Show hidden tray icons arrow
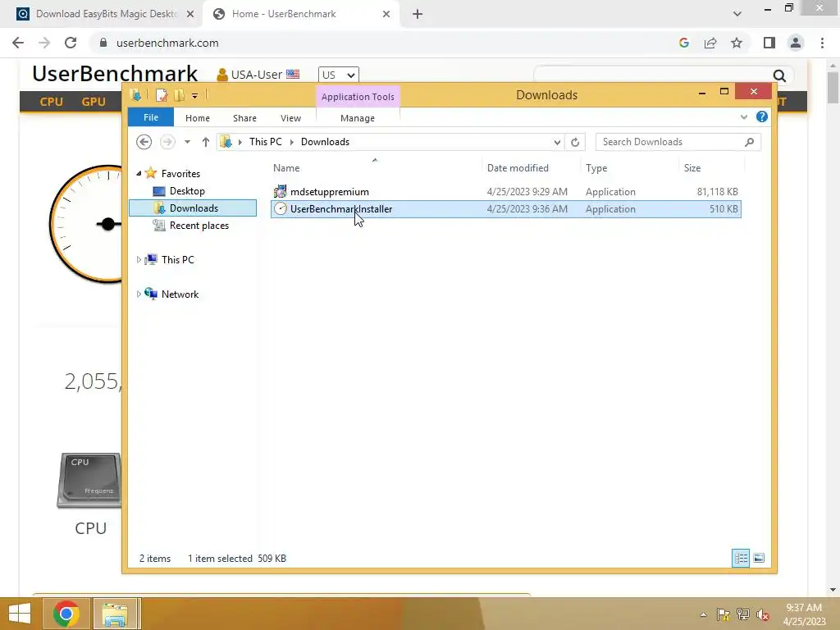This screenshot has width=840, height=630. 703,614
